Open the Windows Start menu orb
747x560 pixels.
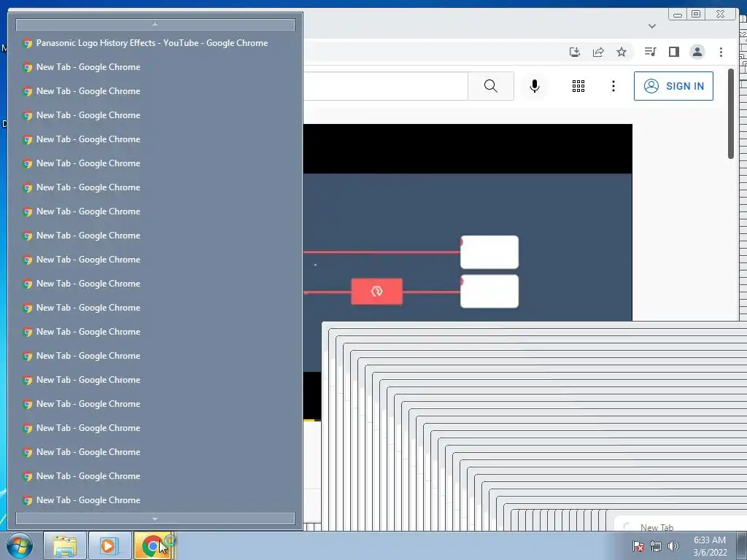(x=20, y=545)
